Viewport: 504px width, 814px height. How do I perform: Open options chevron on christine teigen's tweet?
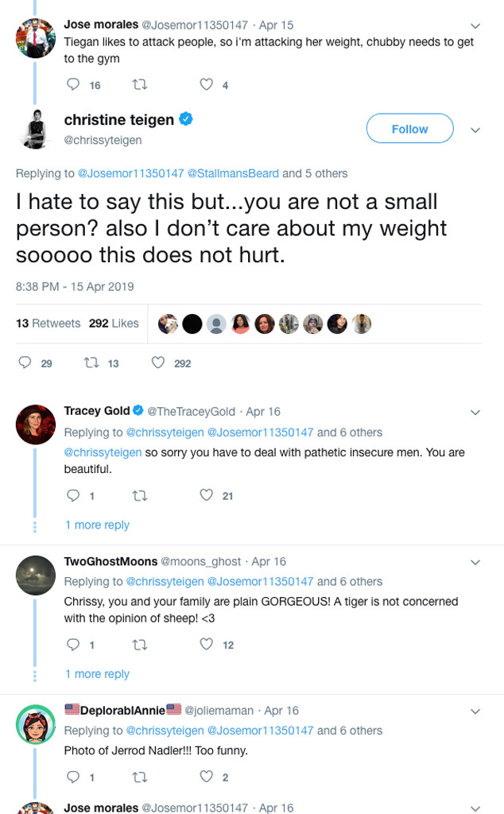(x=475, y=130)
